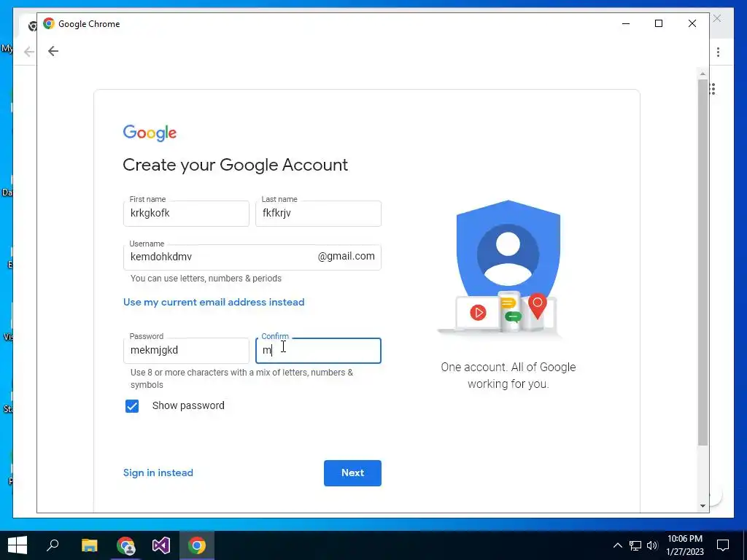Image resolution: width=747 pixels, height=560 pixels.
Task: Click the text 'You can use letters, numbers & periods'
Action: (206, 278)
